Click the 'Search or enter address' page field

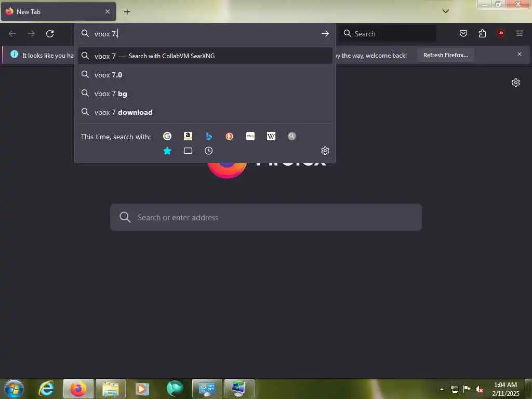tap(266, 217)
